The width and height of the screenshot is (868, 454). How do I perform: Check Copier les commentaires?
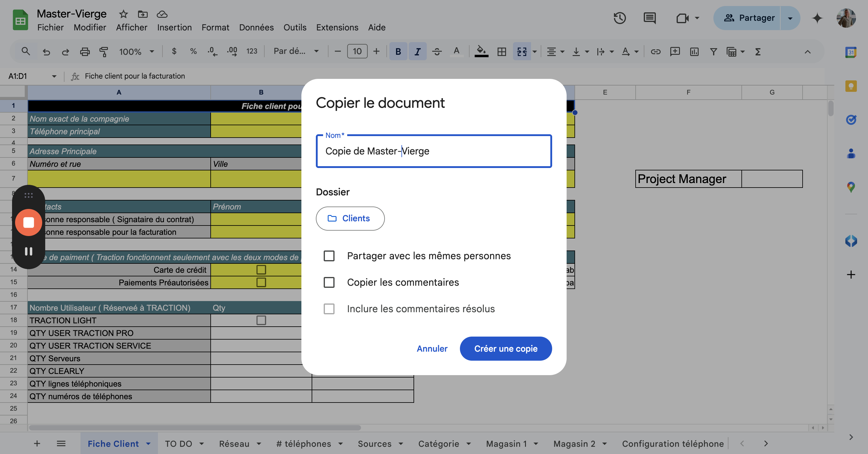(329, 282)
